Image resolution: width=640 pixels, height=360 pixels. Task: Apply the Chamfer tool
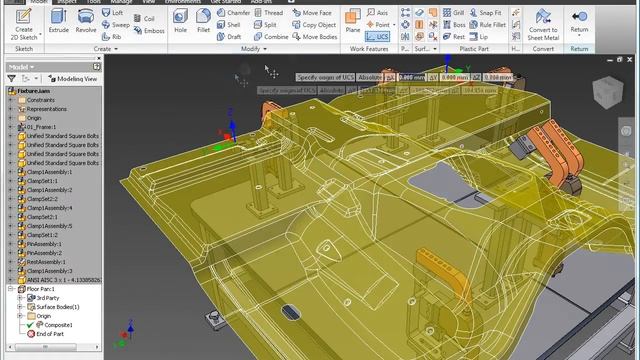233,13
